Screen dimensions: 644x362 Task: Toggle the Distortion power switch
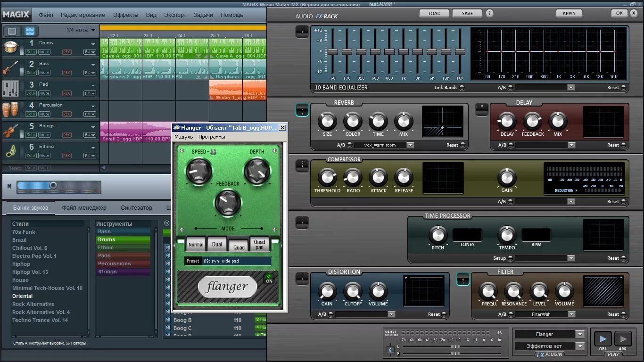coord(302,279)
